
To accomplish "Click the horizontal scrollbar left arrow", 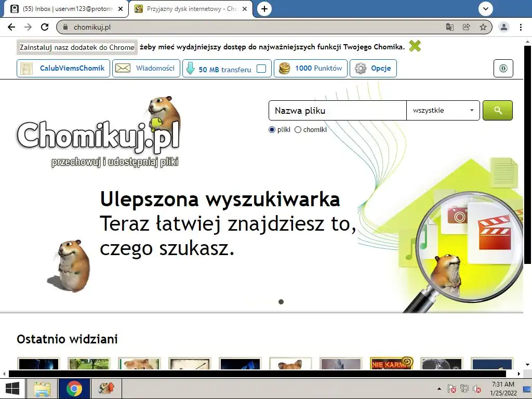I will point(4,374).
